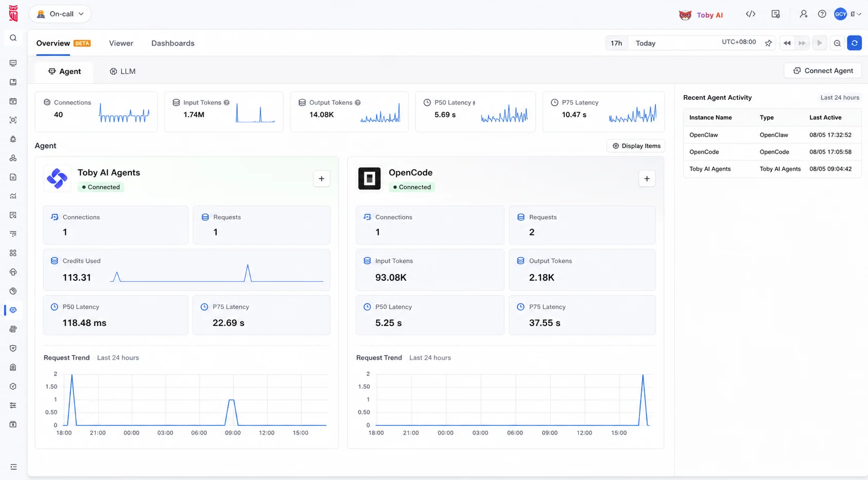Click the monitor screen icon in sidebar

click(13, 63)
